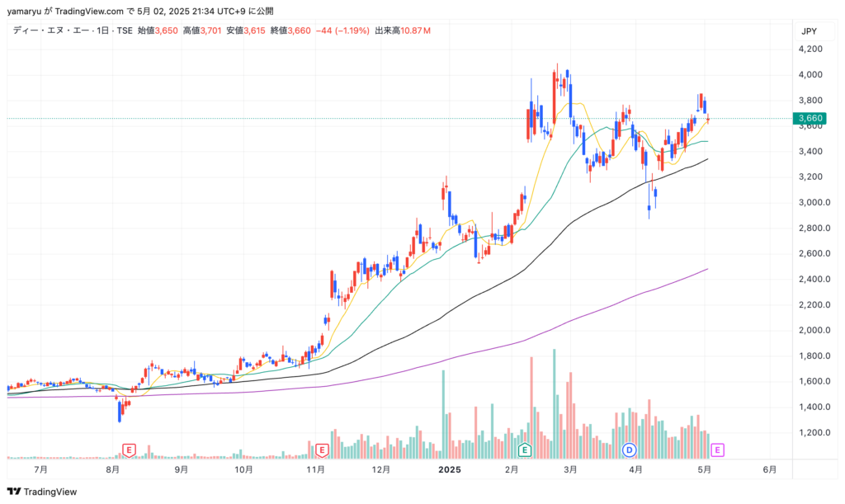
Task: Click TradingView.com in the publish header
Action: coord(89,12)
